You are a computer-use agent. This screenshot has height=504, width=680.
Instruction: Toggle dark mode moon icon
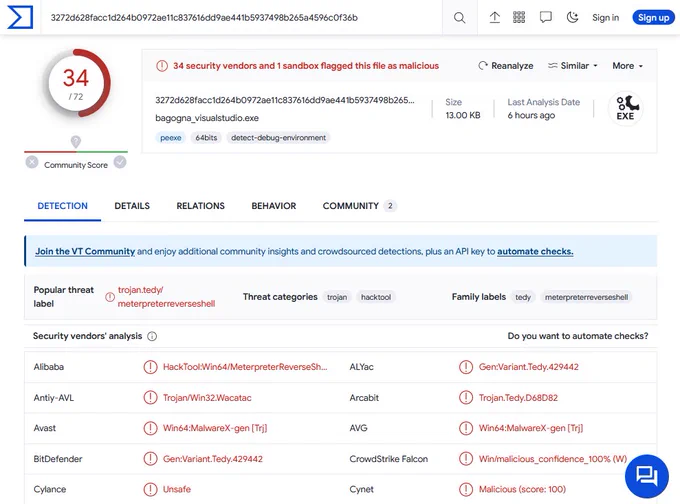pos(572,17)
